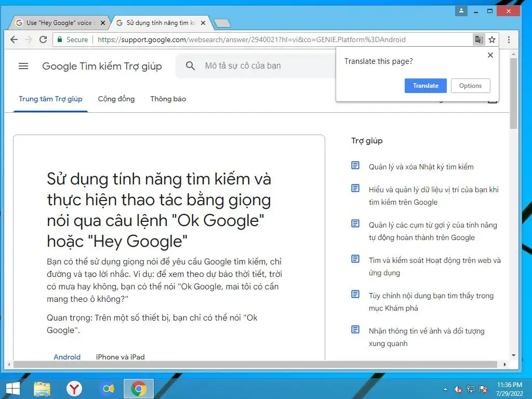Open a new tab
The width and height of the screenshot is (532, 399).
click(x=222, y=23)
